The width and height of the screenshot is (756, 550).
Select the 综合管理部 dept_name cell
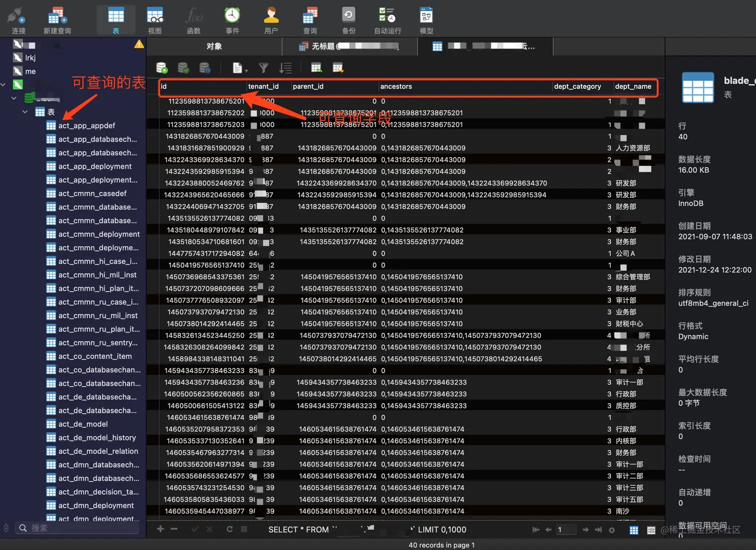point(633,277)
